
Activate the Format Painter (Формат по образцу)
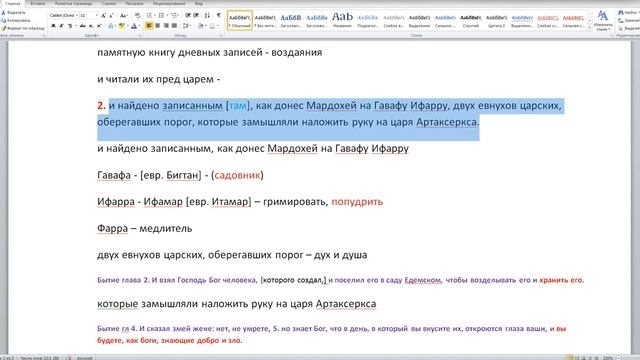click(x=22, y=28)
